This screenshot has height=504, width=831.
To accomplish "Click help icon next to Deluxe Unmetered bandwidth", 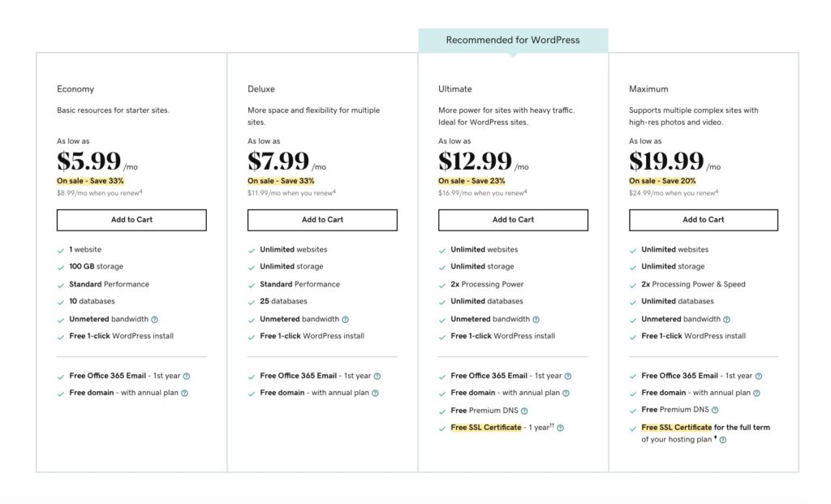I will 345,320.
